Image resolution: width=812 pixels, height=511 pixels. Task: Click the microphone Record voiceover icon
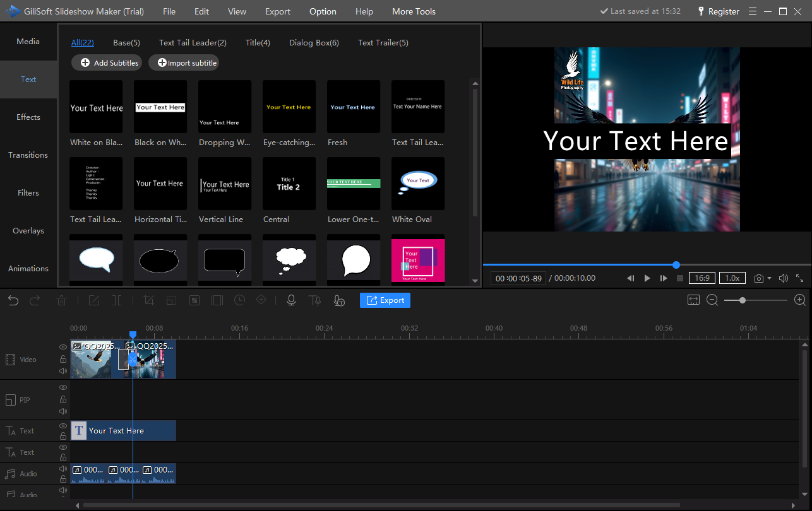point(291,300)
